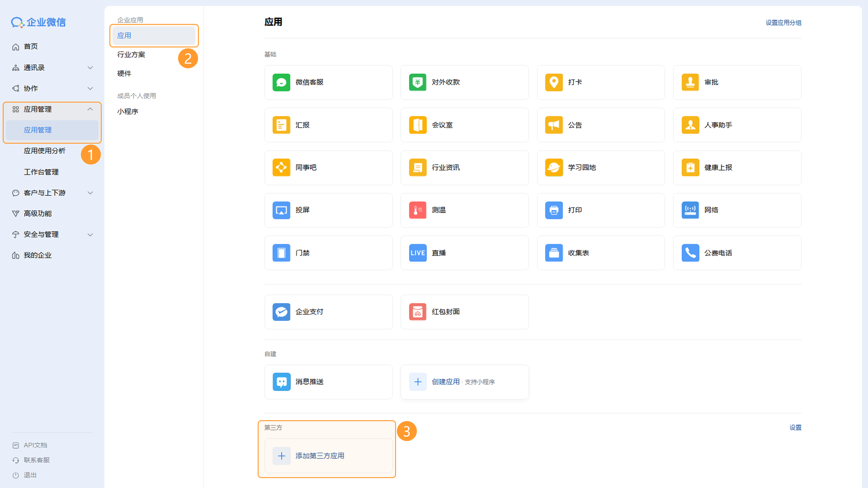The image size is (868, 488).
Task: Click the 学习园地 label text
Action: 582,167
